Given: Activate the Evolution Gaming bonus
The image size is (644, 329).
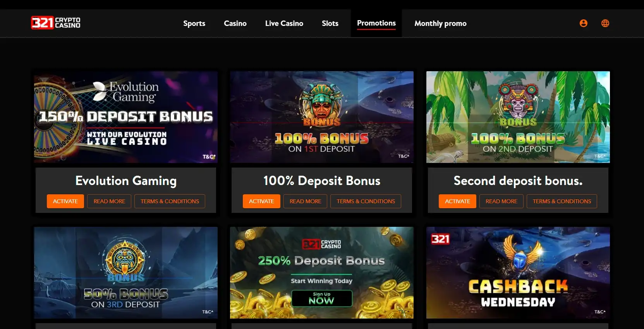Looking at the screenshot, I should point(65,201).
